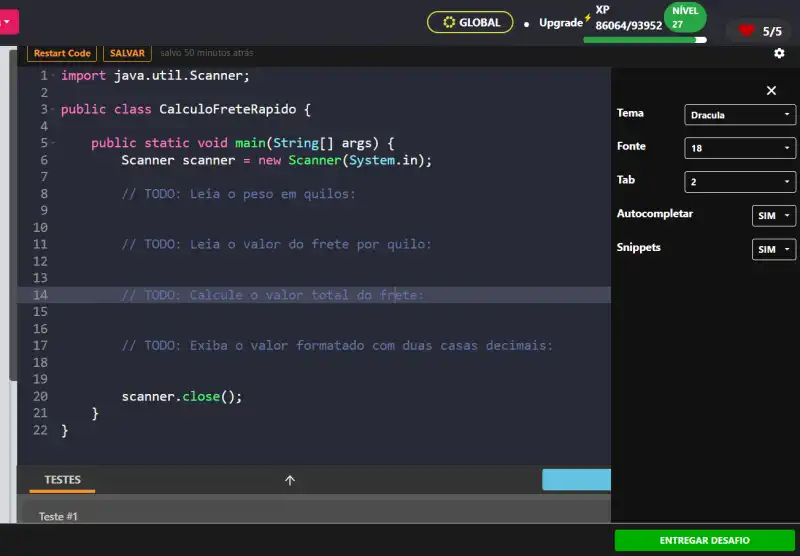Click the up arrow in the tests bar
This screenshot has height=556, width=800.
coord(290,480)
